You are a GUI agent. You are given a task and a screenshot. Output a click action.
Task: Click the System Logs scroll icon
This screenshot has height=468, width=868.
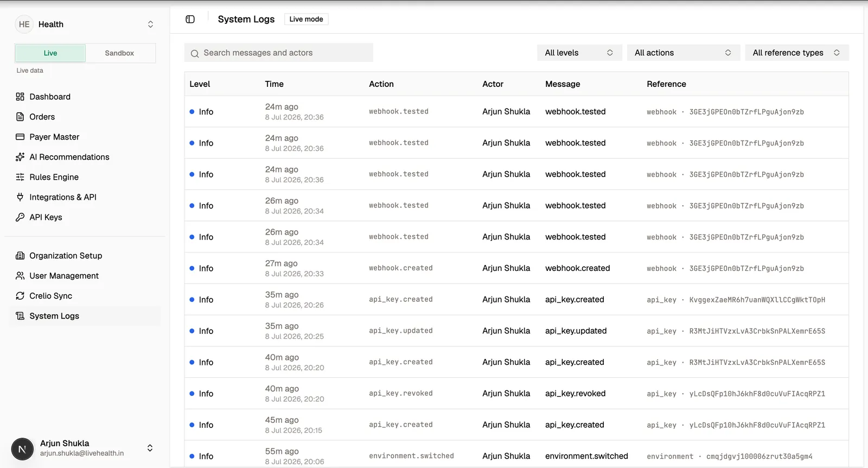click(x=20, y=316)
